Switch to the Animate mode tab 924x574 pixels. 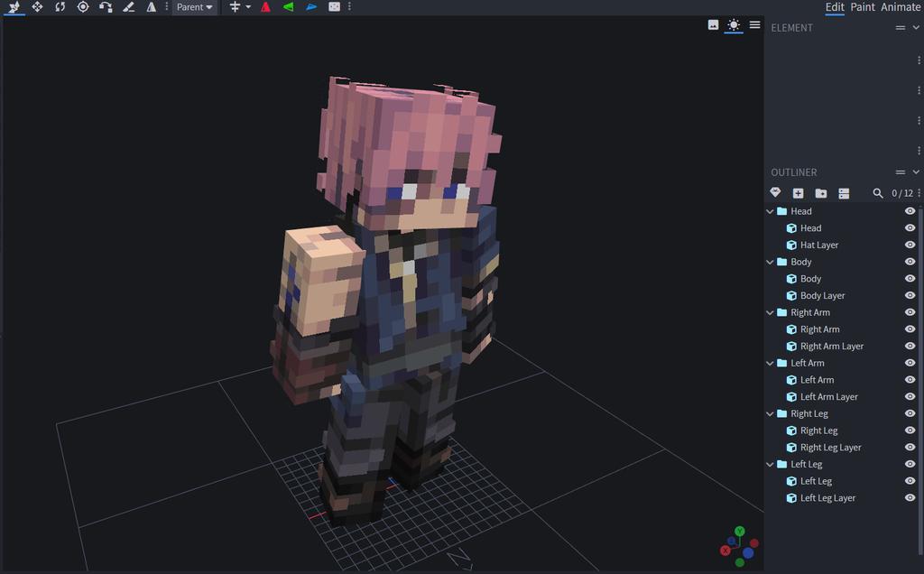[x=901, y=7]
